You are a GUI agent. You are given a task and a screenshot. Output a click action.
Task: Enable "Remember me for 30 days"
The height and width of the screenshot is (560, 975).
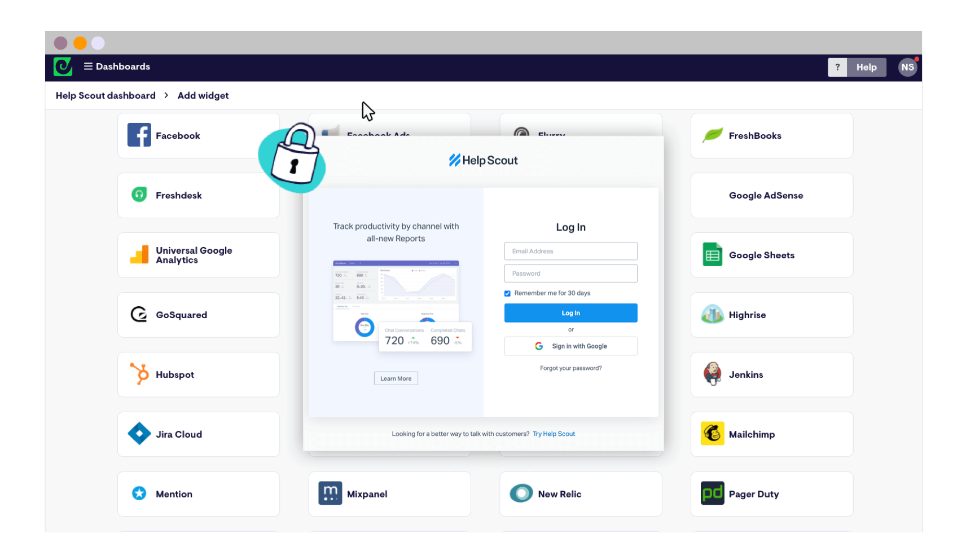tap(507, 293)
